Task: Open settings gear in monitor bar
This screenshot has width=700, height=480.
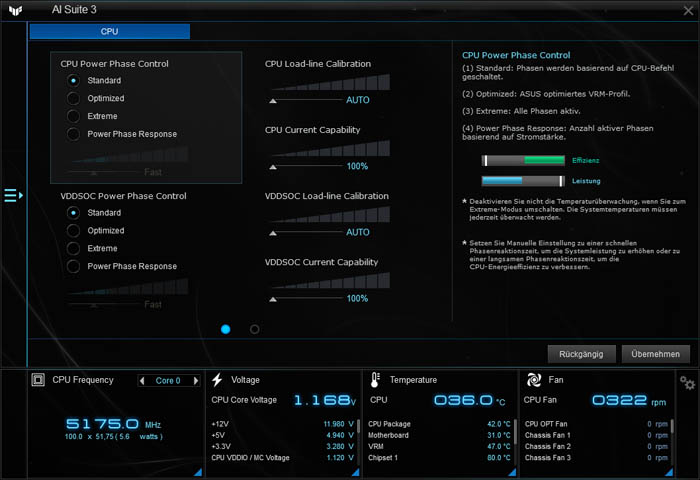Action: [x=687, y=383]
